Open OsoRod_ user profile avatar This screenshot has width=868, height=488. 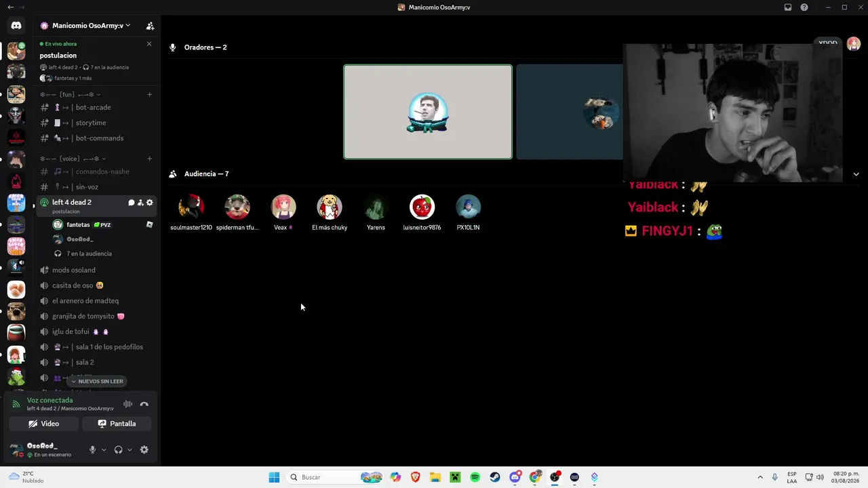click(16, 449)
